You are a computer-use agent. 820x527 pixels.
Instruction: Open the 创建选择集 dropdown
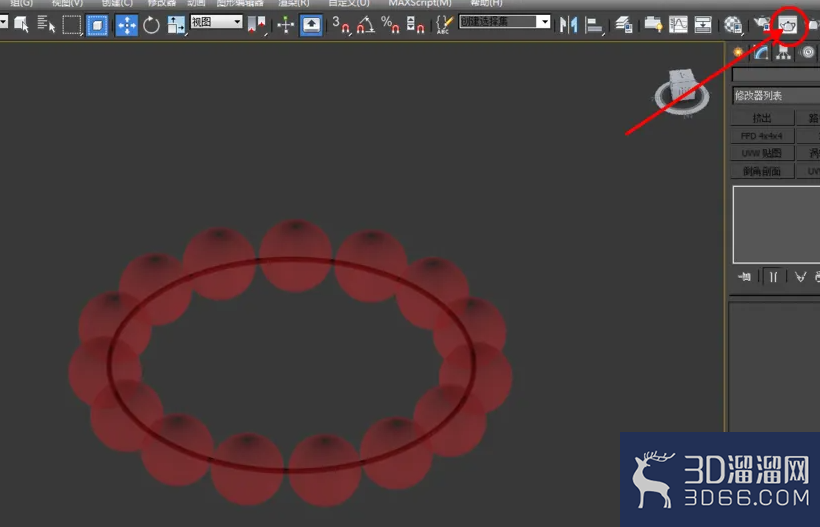505,22
